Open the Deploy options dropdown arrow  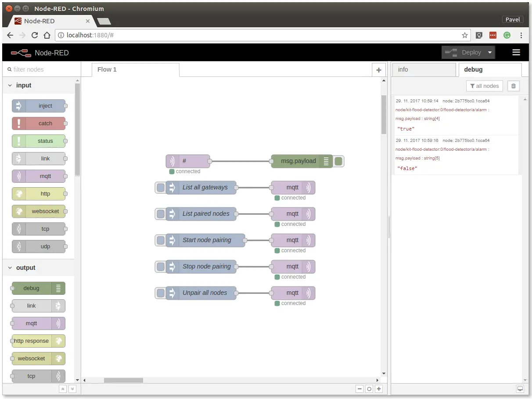(490, 52)
